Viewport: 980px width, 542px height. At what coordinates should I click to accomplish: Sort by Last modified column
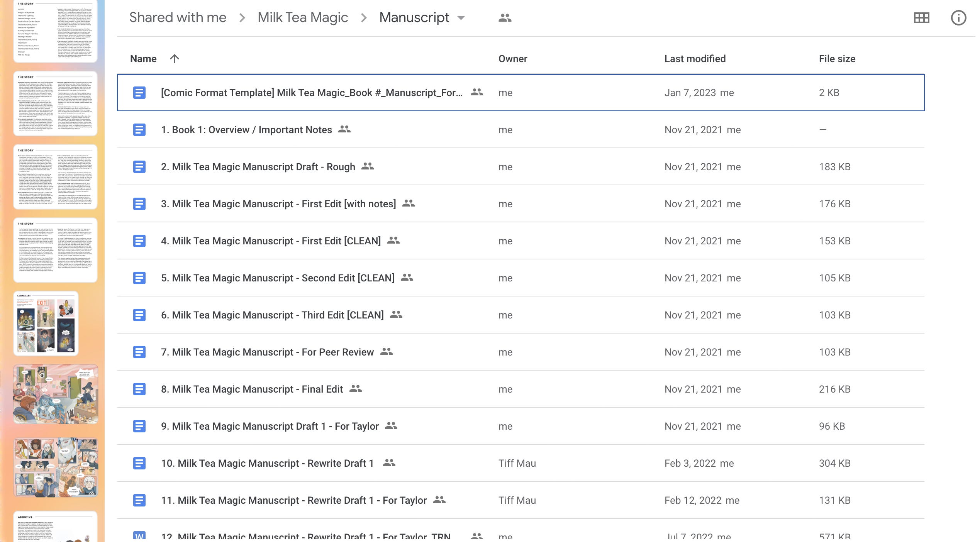coord(695,59)
